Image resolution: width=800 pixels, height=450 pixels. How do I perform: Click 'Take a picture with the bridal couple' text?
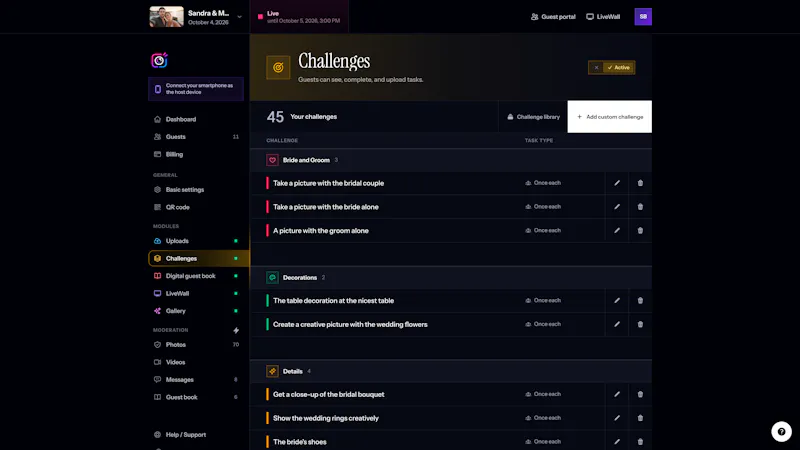pyautogui.click(x=328, y=183)
